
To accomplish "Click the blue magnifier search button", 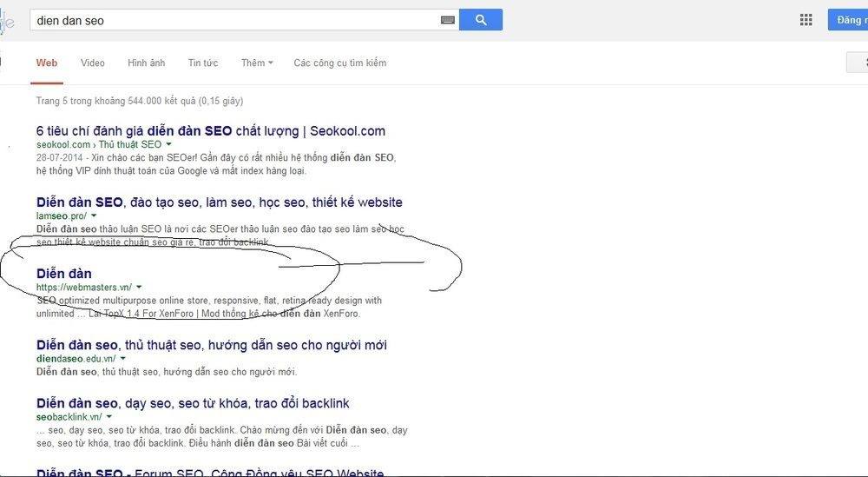I will click(x=481, y=20).
